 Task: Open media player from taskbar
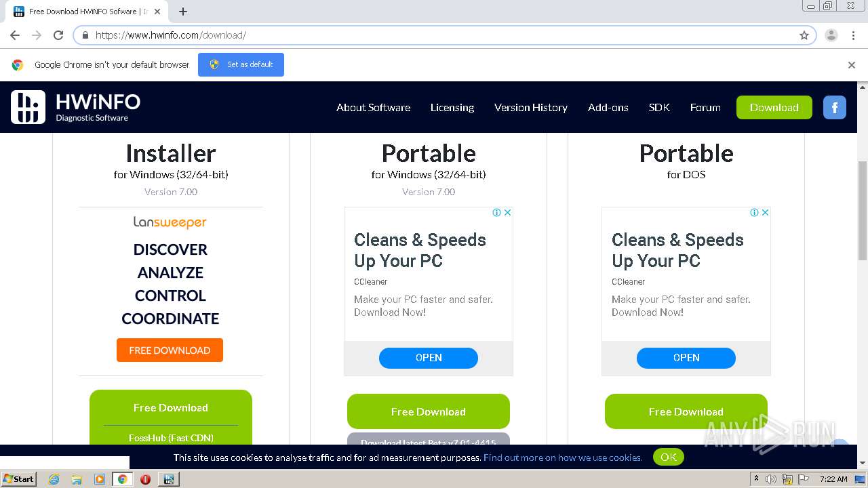click(100, 479)
